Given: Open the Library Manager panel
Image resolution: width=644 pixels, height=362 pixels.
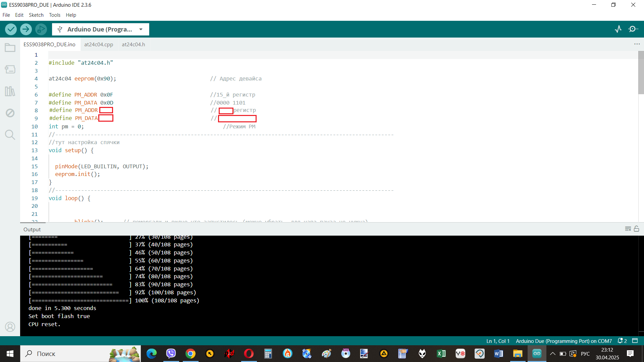Looking at the screenshot, I should point(10,91).
